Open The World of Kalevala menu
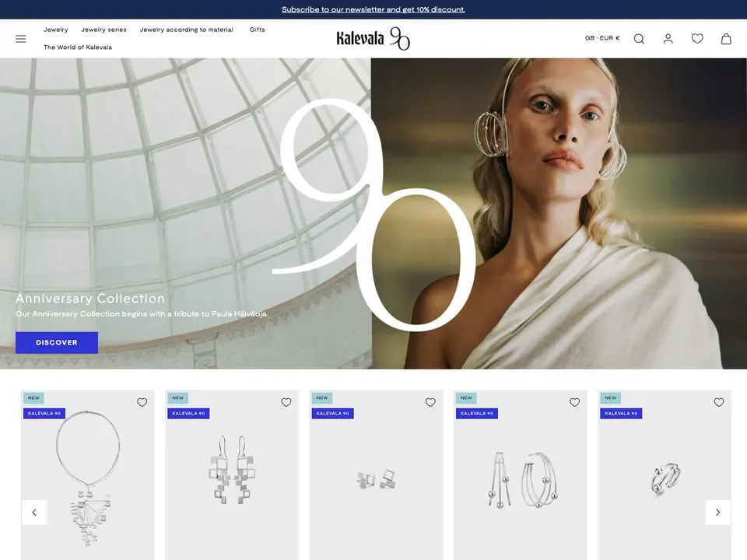 pos(78,47)
